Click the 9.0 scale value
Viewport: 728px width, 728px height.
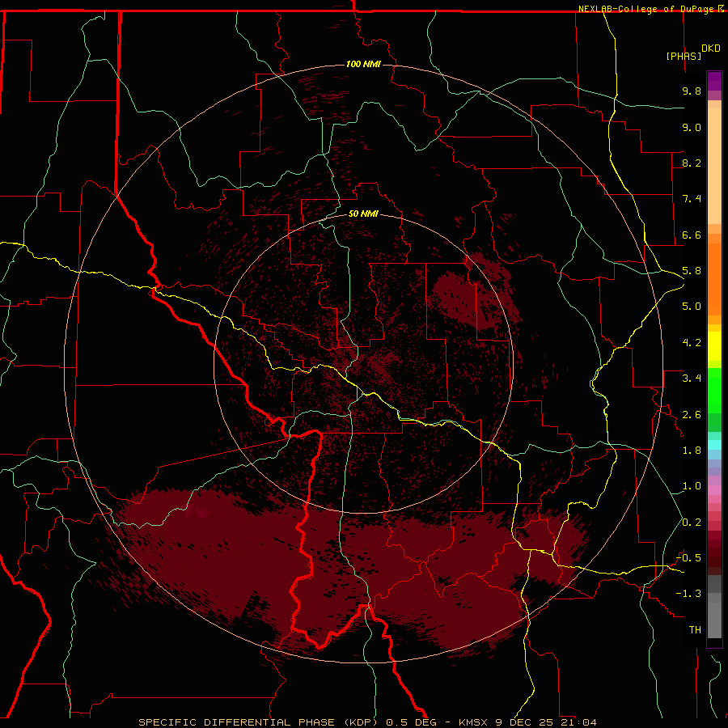pos(692,127)
